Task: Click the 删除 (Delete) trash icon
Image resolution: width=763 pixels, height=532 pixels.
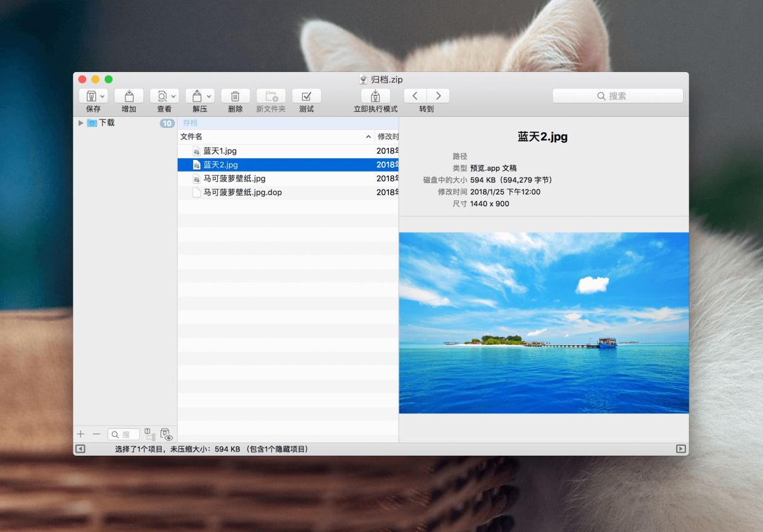Action: [235, 96]
